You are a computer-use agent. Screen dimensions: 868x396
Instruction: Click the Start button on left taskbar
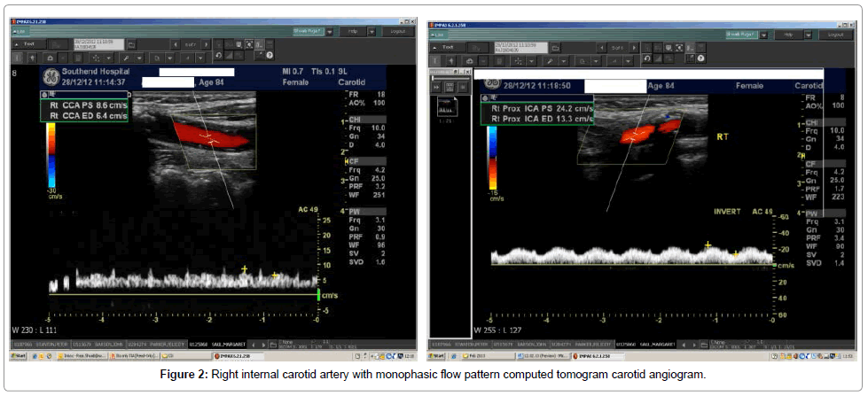coord(19,355)
